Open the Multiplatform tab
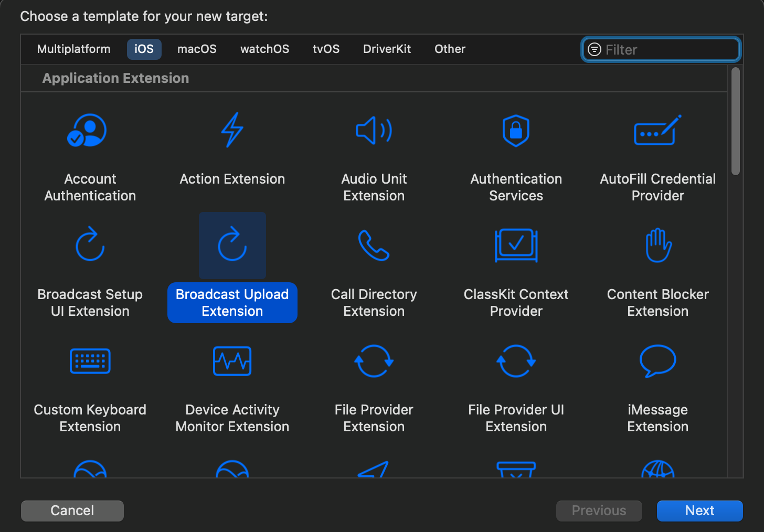This screenshot has width=764, height=532. 74,49
